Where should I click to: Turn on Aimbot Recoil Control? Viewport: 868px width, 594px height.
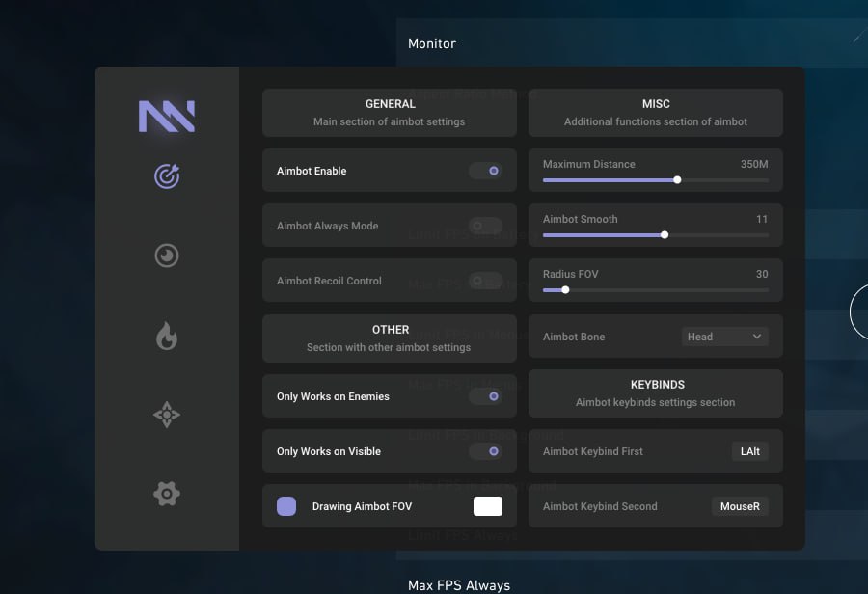[x=485, y=281]
